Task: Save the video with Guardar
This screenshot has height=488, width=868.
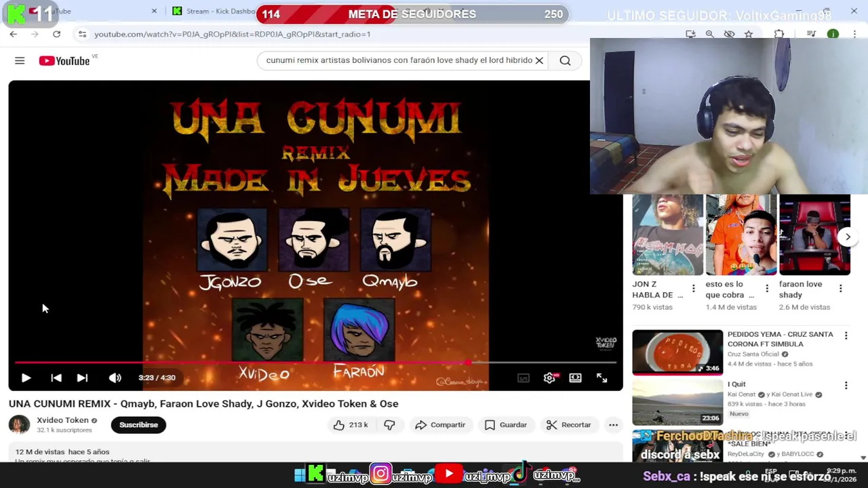Action: [x=506, y=425]
